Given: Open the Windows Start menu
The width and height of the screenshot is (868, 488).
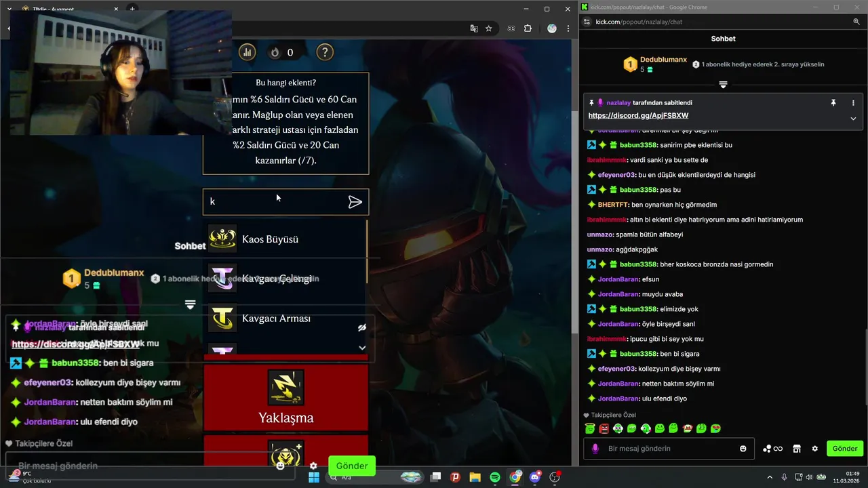Looking at the screenshot, I should (314, 477).
